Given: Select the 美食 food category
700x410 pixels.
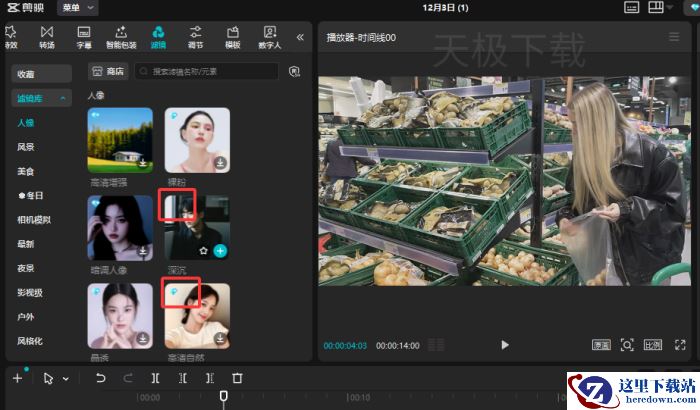Looking at the screenshot, I should pyautogui.click(x=26, y=171).
